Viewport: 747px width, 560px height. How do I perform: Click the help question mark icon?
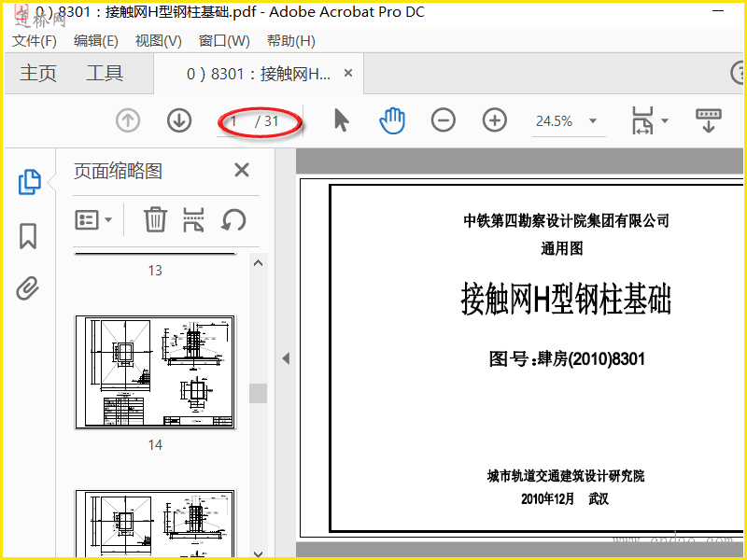pyautogui.click(x=738, y=73)
